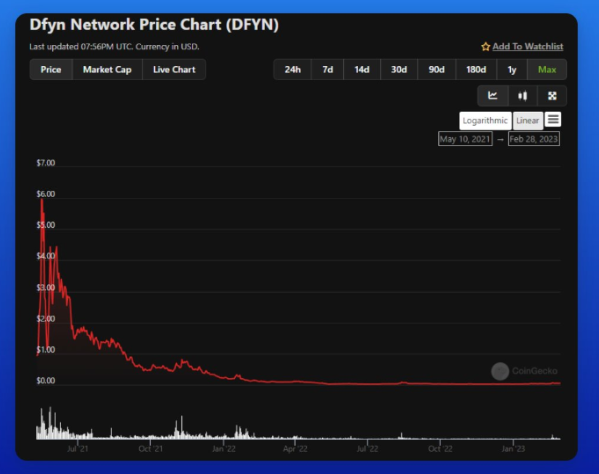Set time range to 90d
This screenshot has height=474, width=599.
[436, 70]
